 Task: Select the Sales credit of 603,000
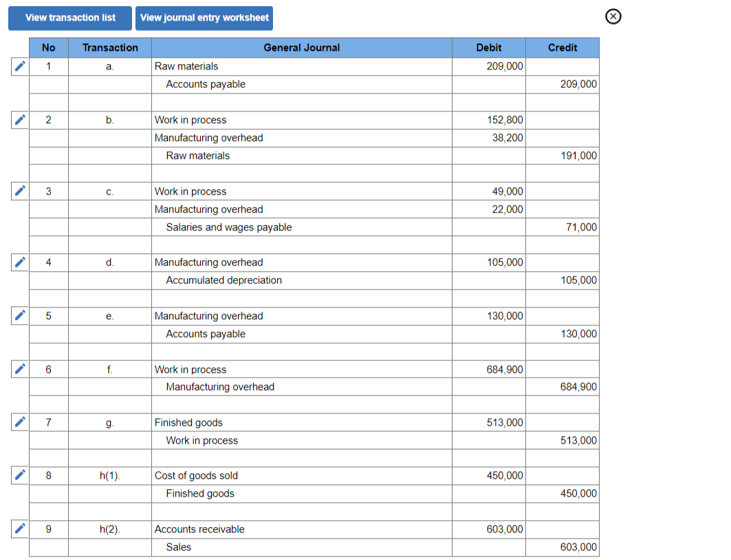pos(563,547)
